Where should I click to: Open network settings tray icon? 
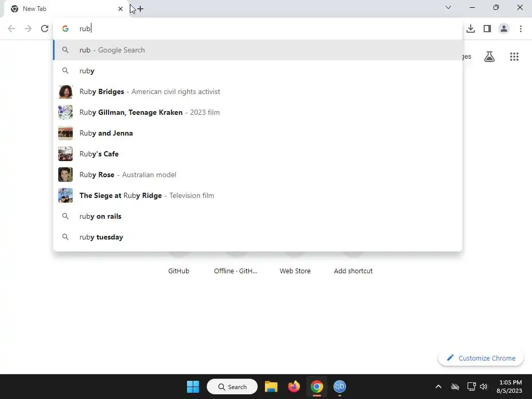[x=471, y=387]
